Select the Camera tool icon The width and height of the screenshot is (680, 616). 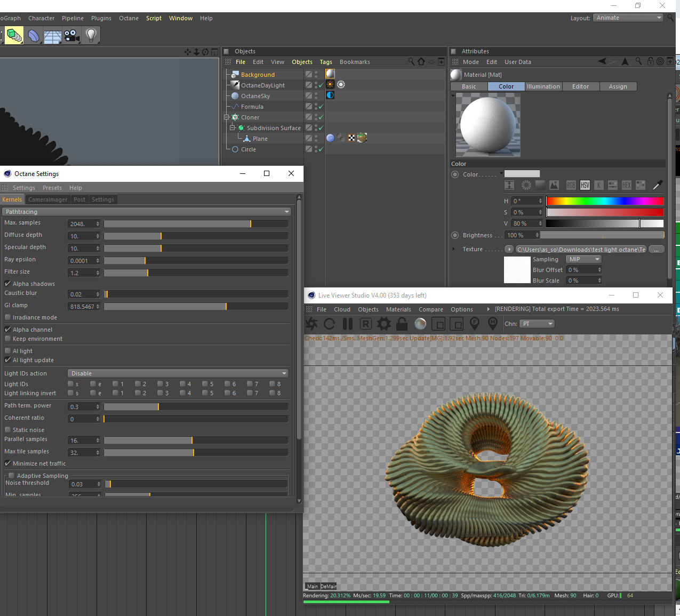pos(71,36)
